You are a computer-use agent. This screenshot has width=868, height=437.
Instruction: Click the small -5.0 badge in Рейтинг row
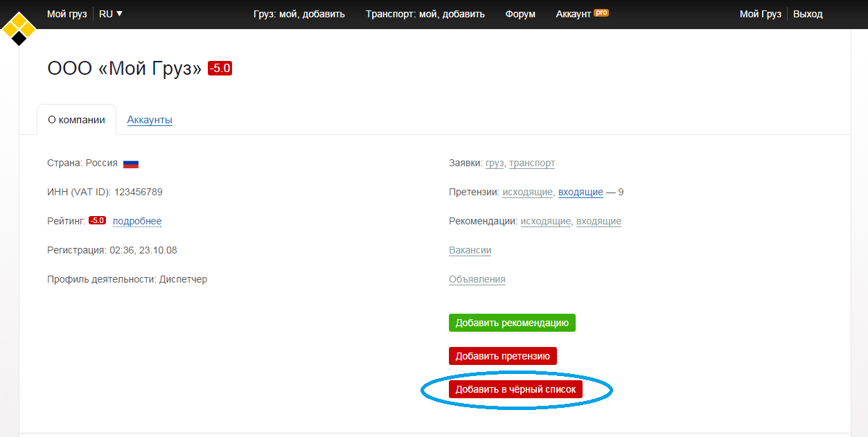pos(97,221)
